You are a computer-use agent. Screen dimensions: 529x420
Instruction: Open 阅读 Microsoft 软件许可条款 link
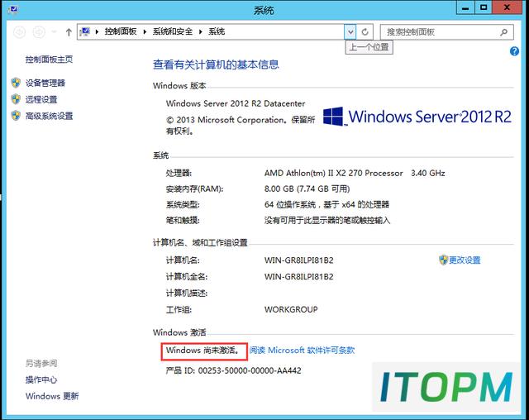click(302, 351)
